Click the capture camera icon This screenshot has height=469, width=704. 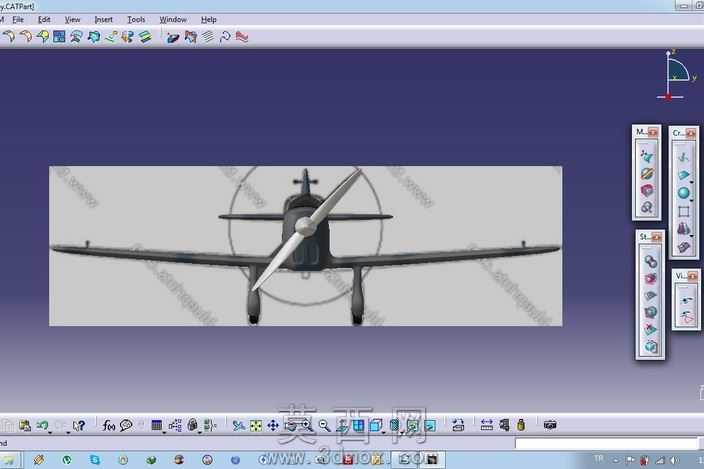(550, 425)
